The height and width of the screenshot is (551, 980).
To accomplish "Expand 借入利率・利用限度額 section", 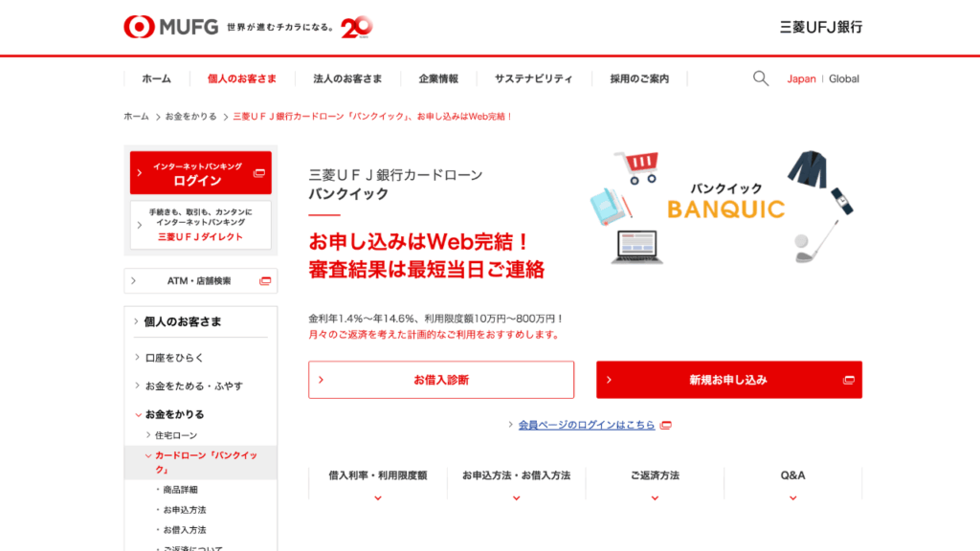I will tap(377, 483).
